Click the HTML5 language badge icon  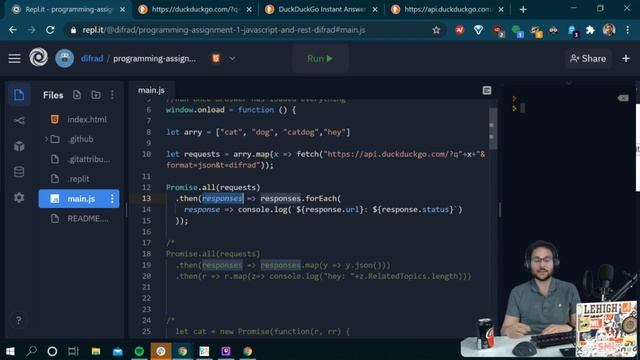point(216,58)
